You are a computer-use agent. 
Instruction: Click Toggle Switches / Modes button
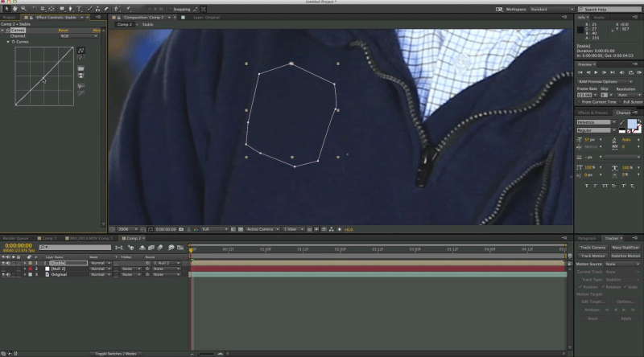tap(115, 354)
